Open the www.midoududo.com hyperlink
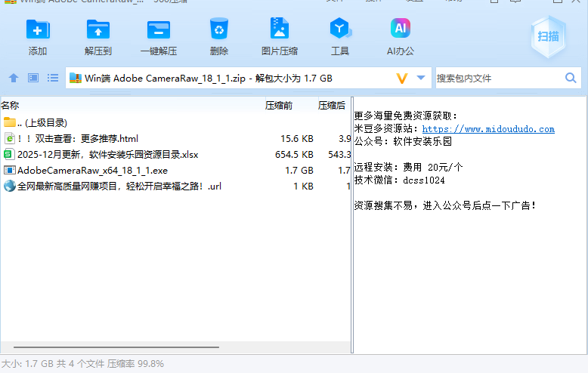This screenshot has height=373, width=588. coord(488,129)
